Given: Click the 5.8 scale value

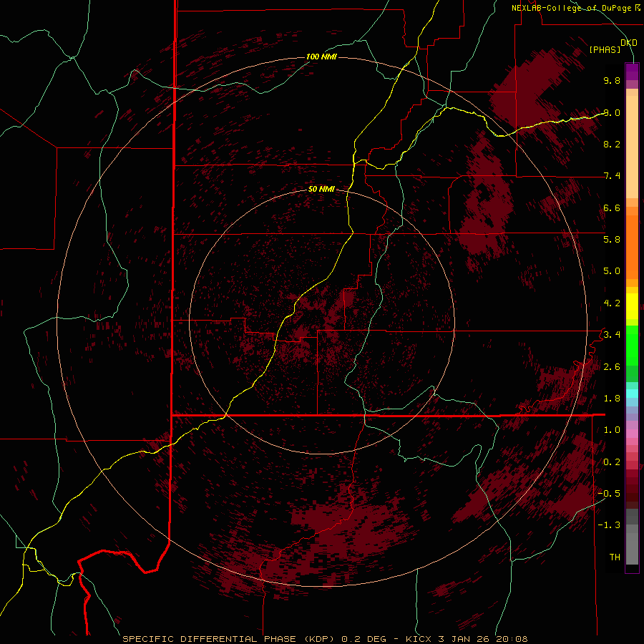Looking at the screenshot, I should 612,239.
